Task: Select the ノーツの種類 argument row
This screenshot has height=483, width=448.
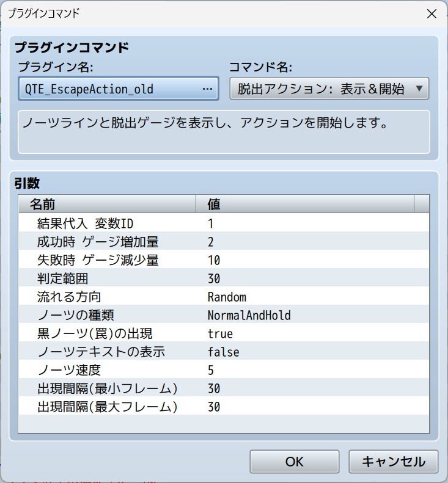Action: pos(224,315)
